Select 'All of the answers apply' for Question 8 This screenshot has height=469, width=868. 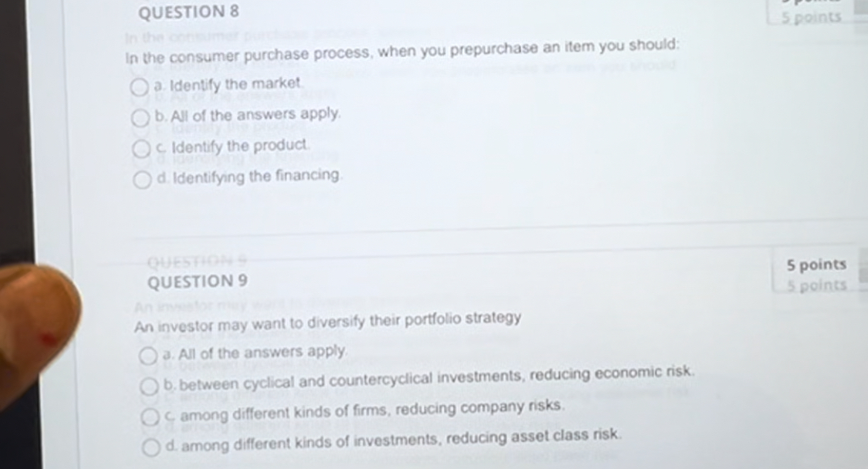tap(141, 118)
